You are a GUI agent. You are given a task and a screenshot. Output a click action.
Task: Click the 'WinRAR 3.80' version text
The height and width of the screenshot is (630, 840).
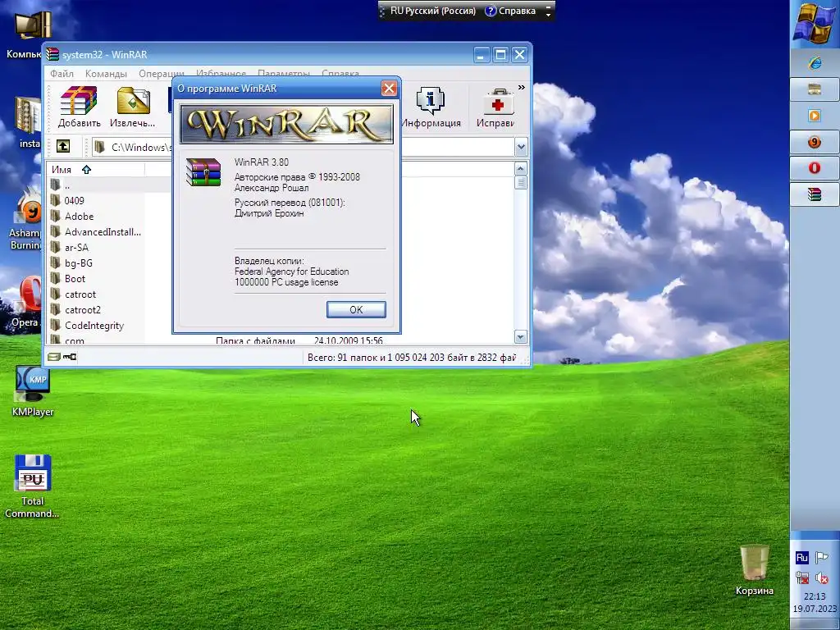point(262,162)
